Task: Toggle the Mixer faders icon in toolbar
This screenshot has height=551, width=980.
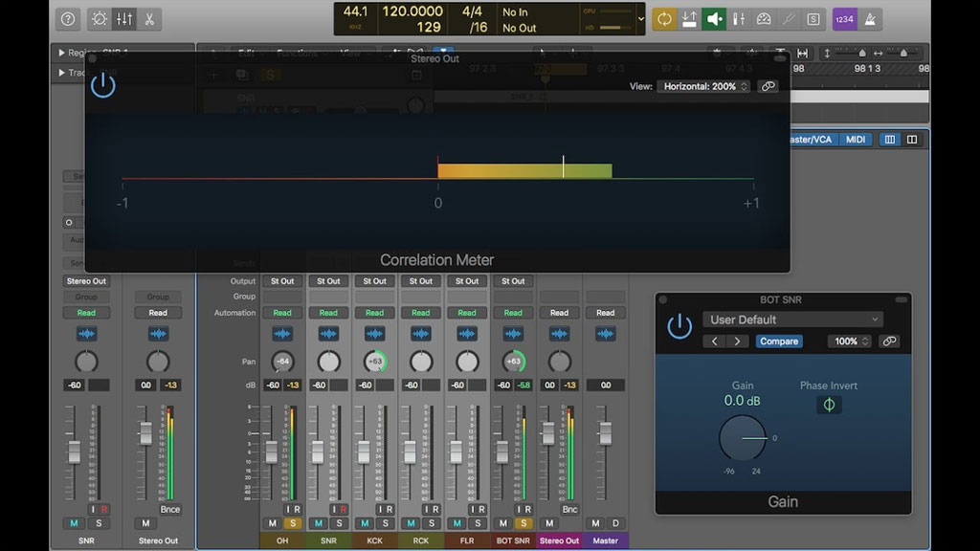Action: pos(124,19)
